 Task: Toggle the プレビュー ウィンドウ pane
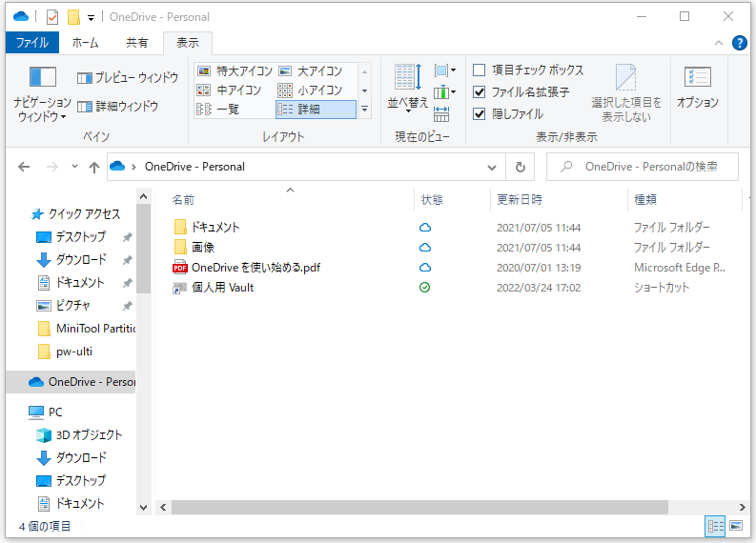pos(128,77)
